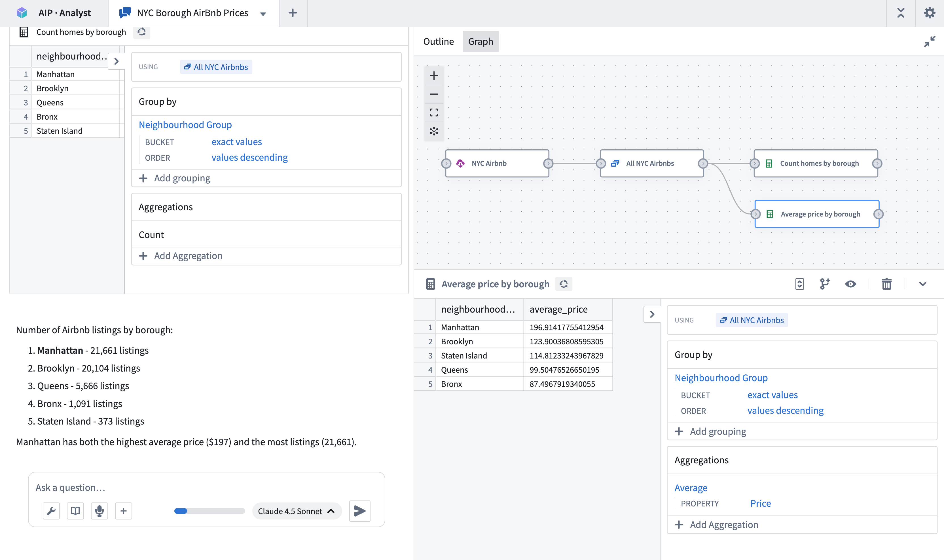The image size is (944, 560).
Task: Open the tools wrench icon in chat box
Action: pyautogui.click(x=51, y=511)
